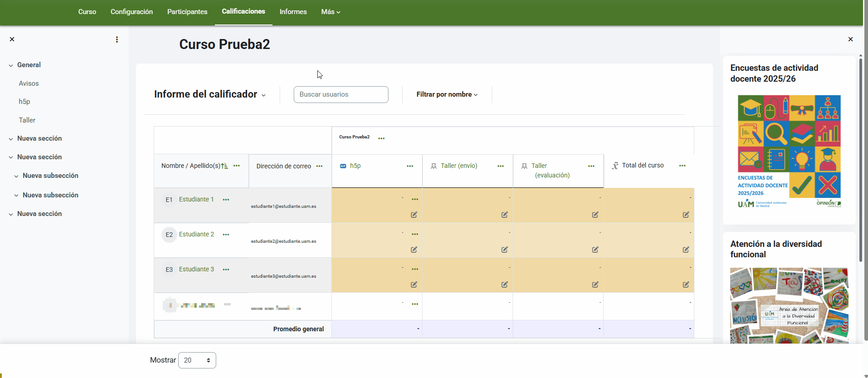Edit Taller (envío) grade for Estudiante 3
The width and height of the screenshot is (868, 378).
click(504, 285)
